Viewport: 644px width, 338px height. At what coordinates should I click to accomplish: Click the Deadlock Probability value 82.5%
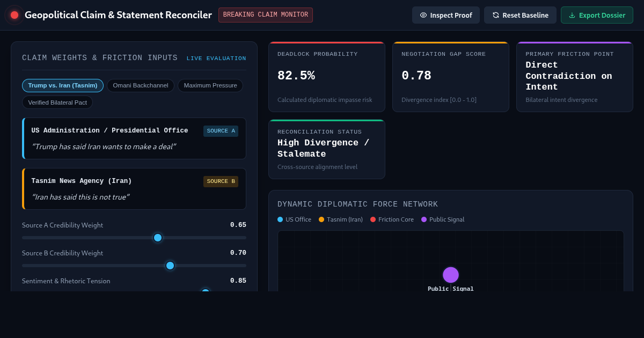pos(296,76)
